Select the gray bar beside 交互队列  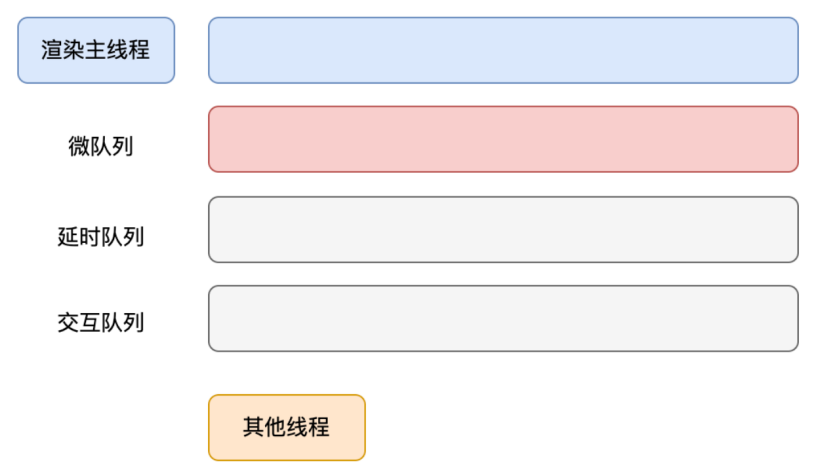(503, 318)
